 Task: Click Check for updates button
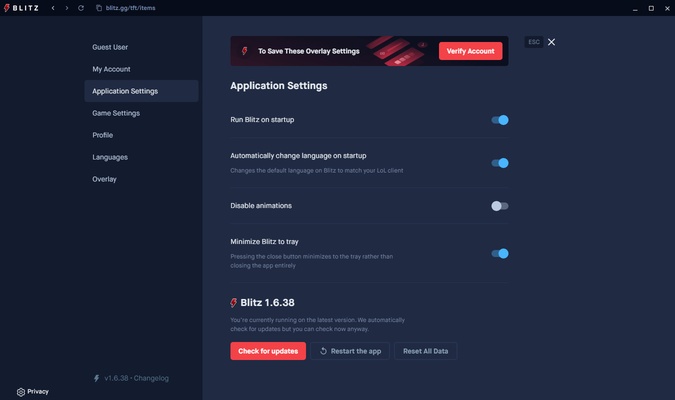point(268,351)
